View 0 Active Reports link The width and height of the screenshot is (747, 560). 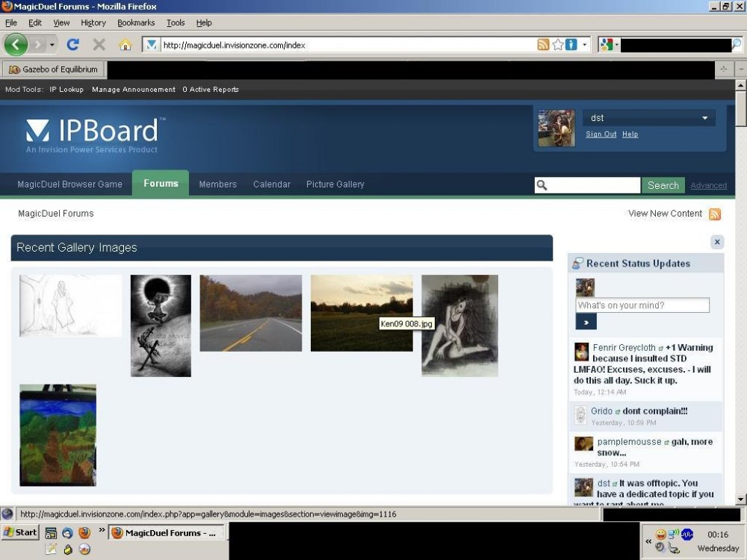coord(211,90)
